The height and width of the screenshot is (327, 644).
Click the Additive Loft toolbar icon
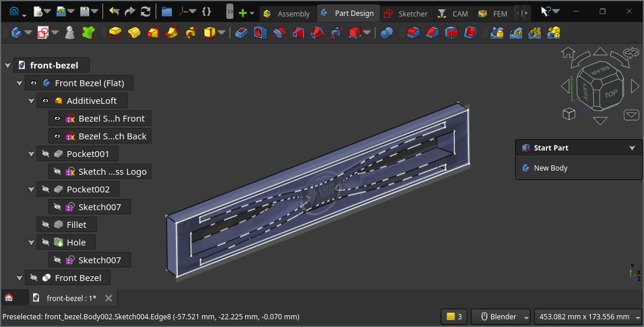[x=153, y=33]
